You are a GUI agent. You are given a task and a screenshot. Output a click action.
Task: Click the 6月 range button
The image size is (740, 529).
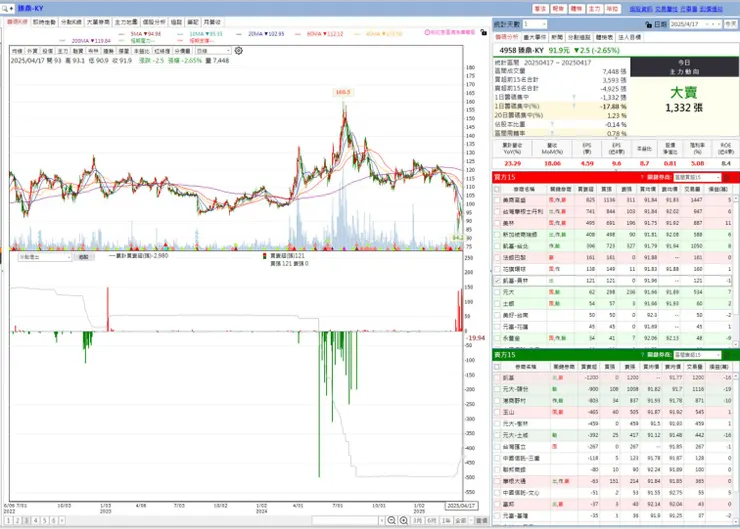(x=431, y=521)
